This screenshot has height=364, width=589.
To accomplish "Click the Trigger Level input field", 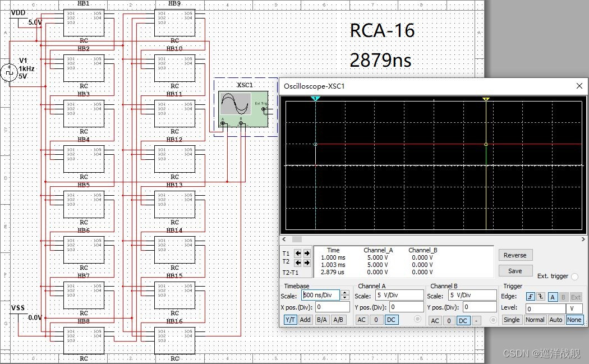I will tap(545, 309).
